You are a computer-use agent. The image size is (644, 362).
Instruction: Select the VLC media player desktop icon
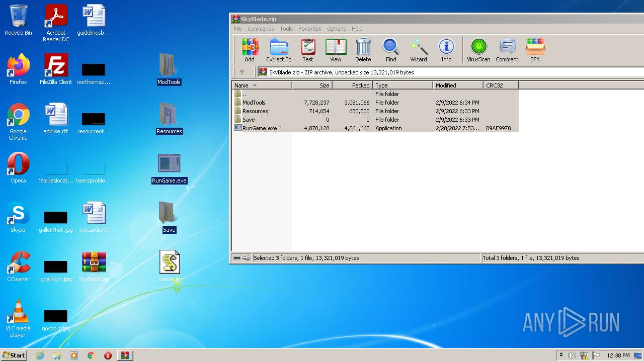[x=18, y=319]
